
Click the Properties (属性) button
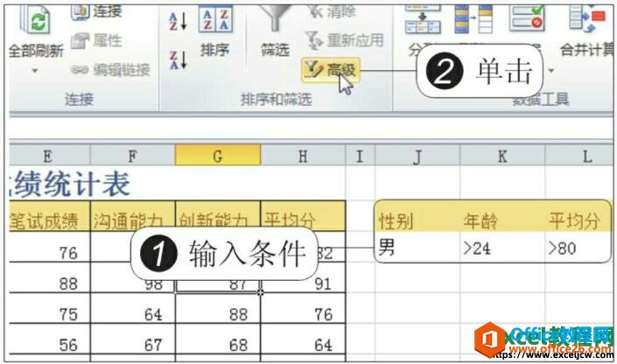(97, 40)
